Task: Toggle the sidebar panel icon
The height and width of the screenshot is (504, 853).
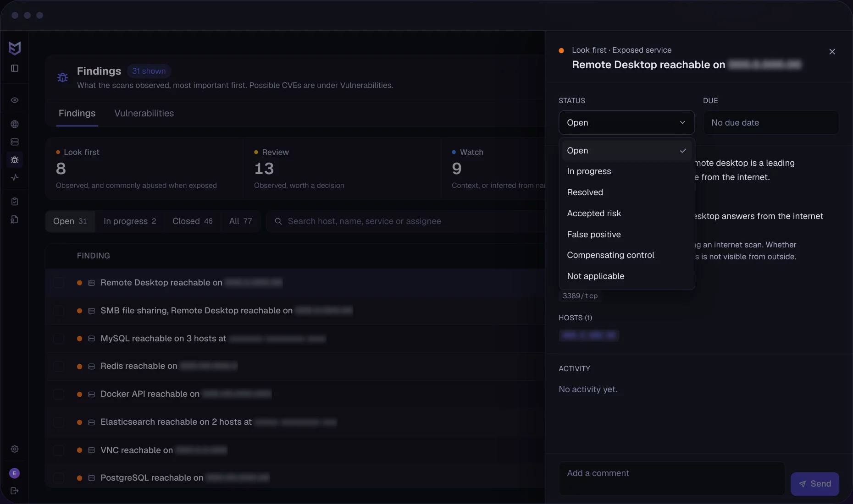Action: 15,68
